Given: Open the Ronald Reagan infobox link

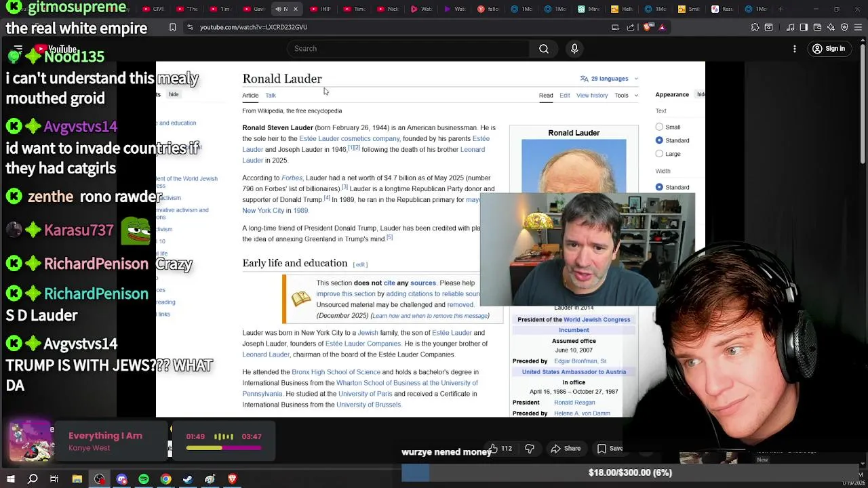Looking at the screenshot, I should click(x=574, y=403).
